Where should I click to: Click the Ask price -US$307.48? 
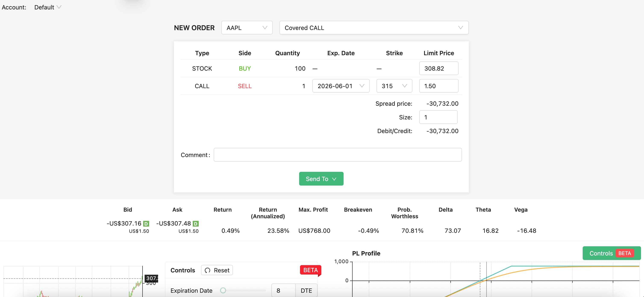pos(173,223)
